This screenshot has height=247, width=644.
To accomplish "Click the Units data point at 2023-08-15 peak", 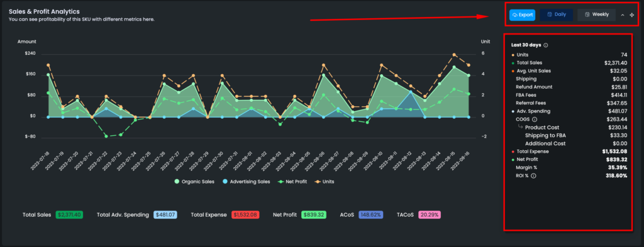I will pyautogui.click(x=454, y=55).
